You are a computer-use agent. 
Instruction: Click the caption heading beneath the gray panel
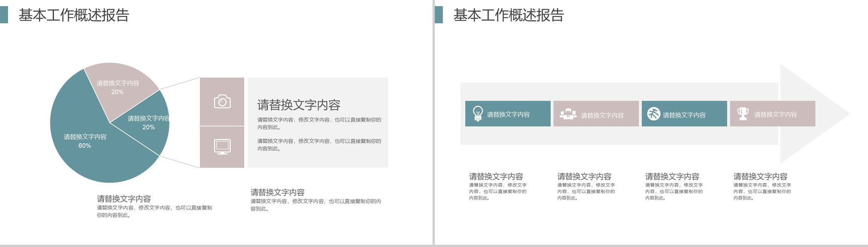(x=278, y=192)
